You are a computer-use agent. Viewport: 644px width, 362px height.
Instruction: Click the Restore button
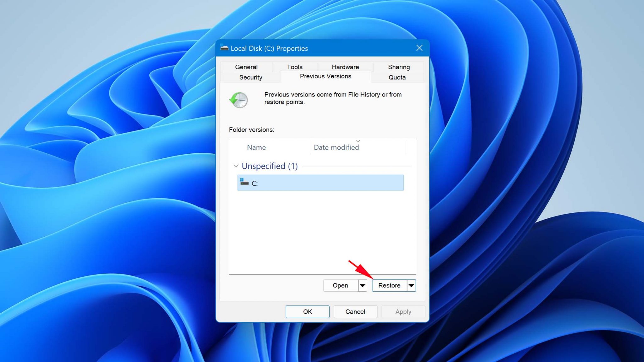tap(389, 285)
